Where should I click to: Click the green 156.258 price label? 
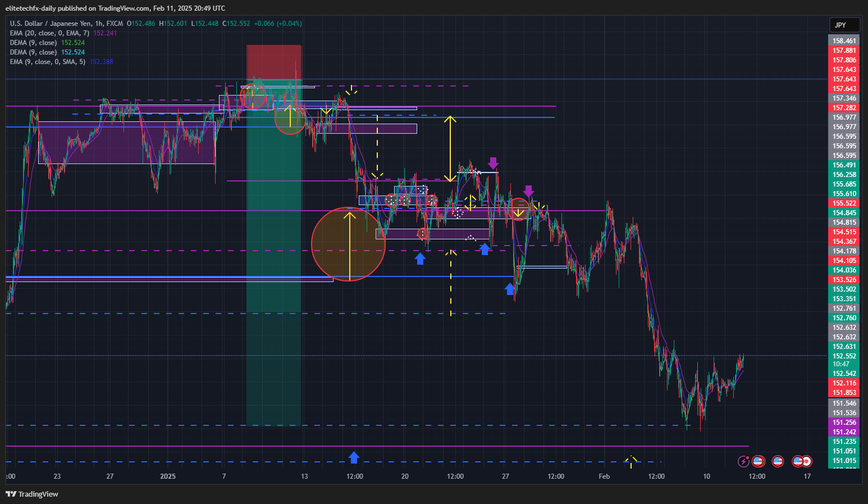click(x=844, y=175)
